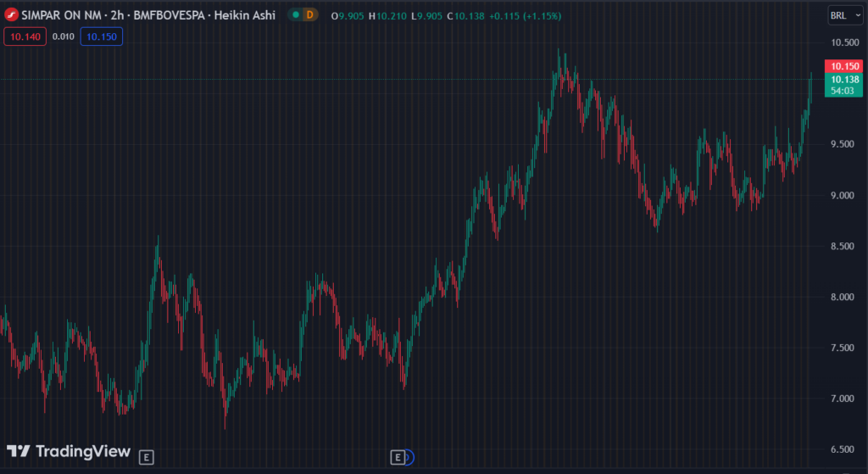Click the 7.000 price axis label

point(842,399)
